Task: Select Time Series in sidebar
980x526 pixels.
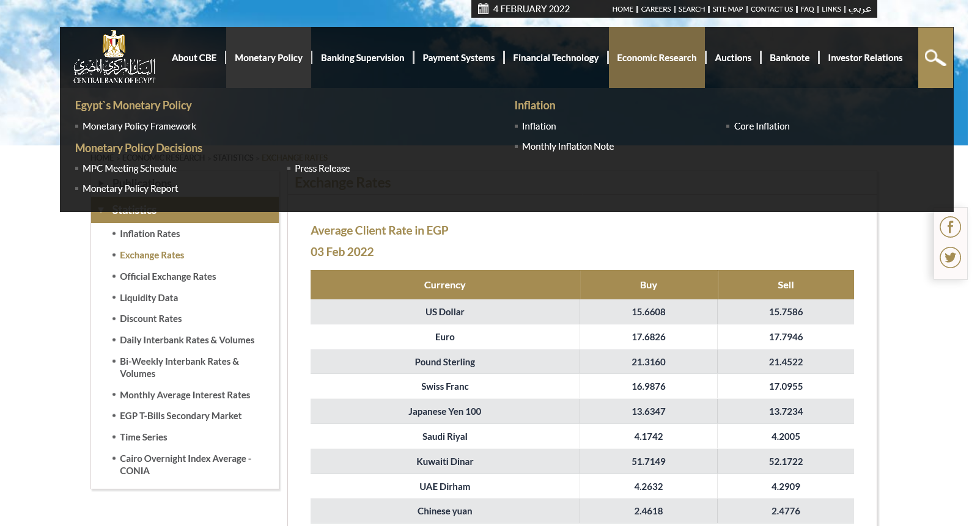Action: tap(143, 437)
